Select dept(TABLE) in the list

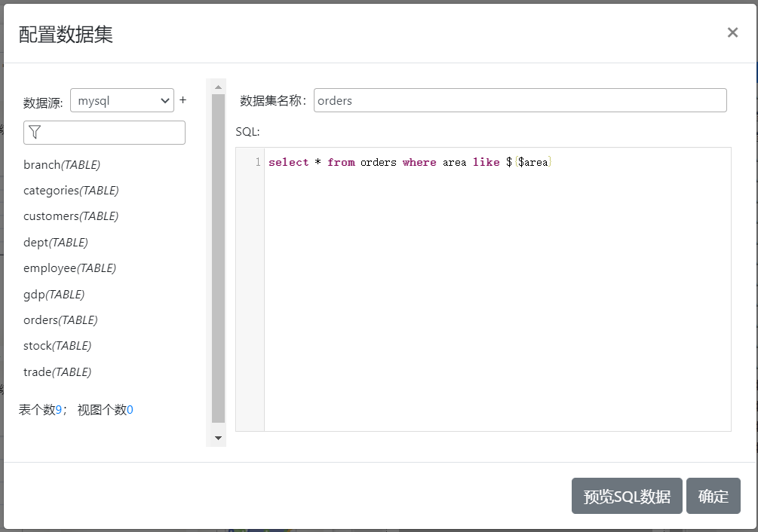coord(56,243)
